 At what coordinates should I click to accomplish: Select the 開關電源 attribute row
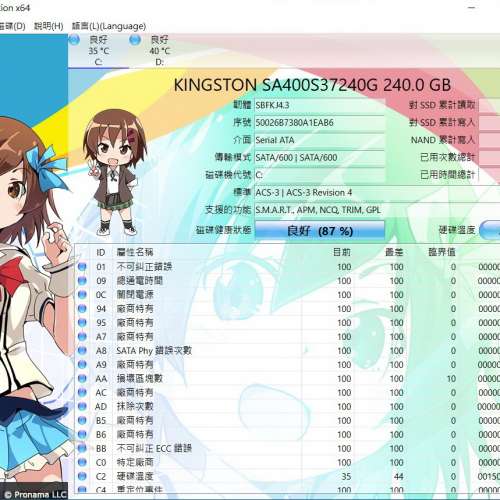[287, 295]
